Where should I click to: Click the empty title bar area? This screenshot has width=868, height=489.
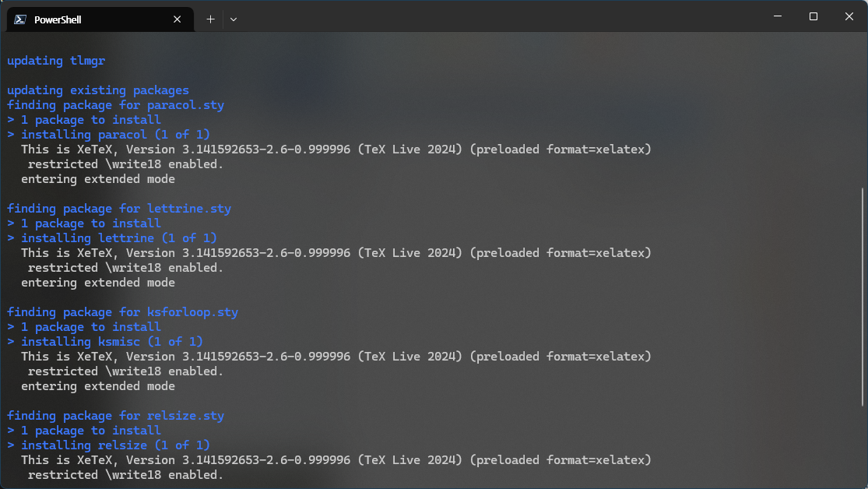coord(498,16)
